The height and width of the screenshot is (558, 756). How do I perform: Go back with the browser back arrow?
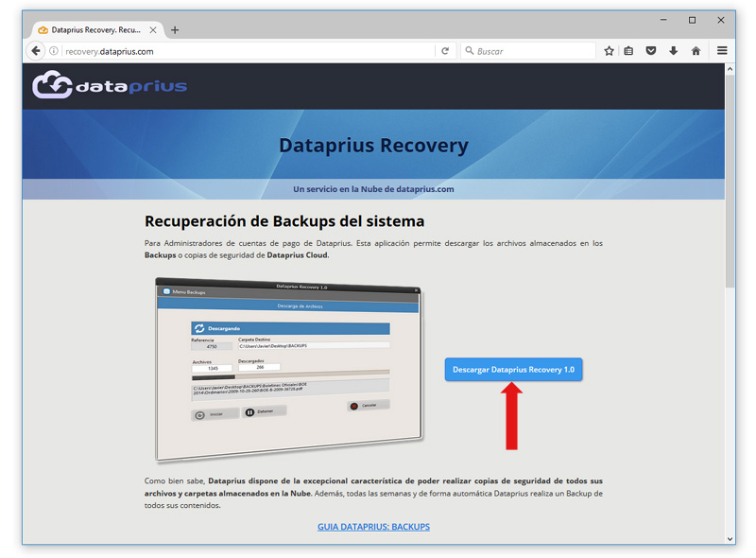tap(36, 51)
